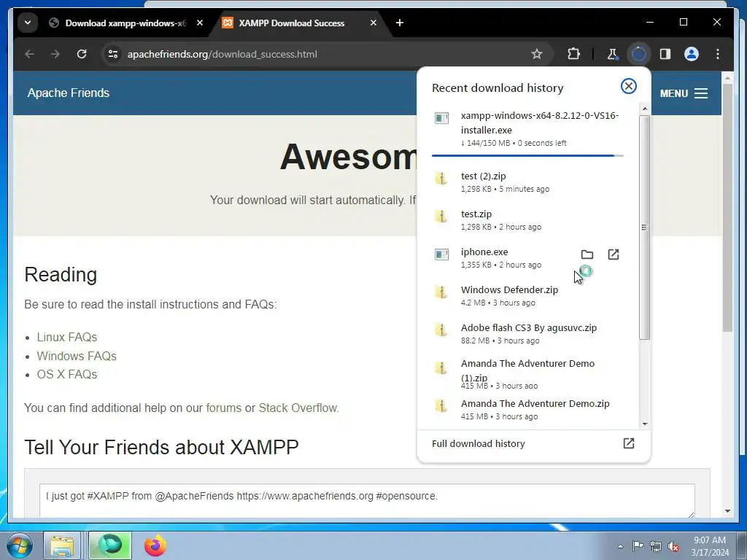Viewport: 747px width, 560px height.
Task: Close the Download xampp-windows tab
Action: tap(200, 23)
